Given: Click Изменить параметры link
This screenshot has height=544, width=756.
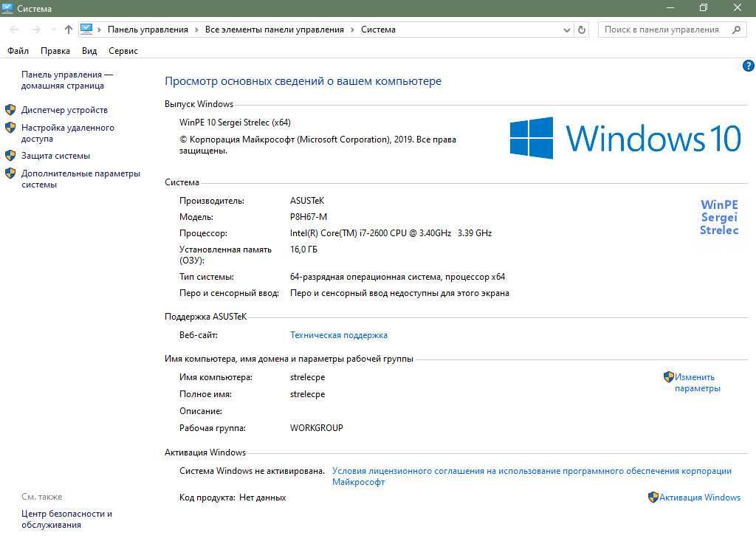Looking at the screenshot, I should pyautogui.click(x=698, y=382).
